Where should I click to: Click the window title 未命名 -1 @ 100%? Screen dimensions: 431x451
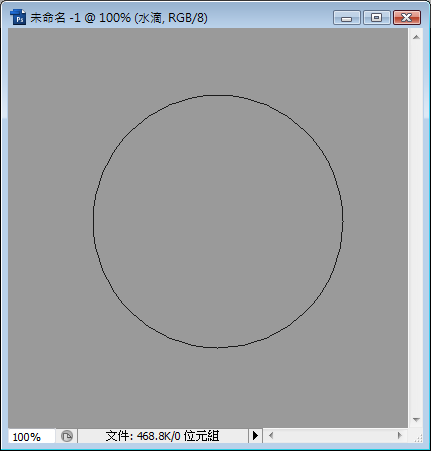click(80, 18)
